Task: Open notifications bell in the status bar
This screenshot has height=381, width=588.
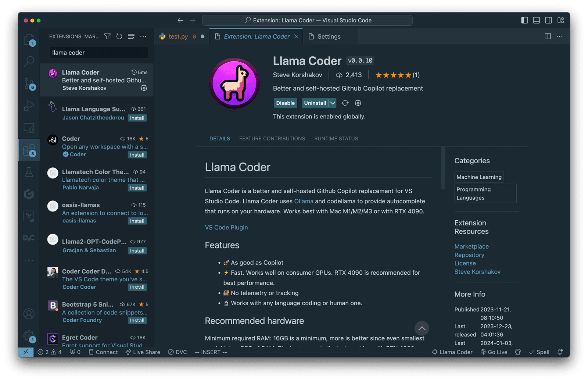Action: tap(560, 352)
